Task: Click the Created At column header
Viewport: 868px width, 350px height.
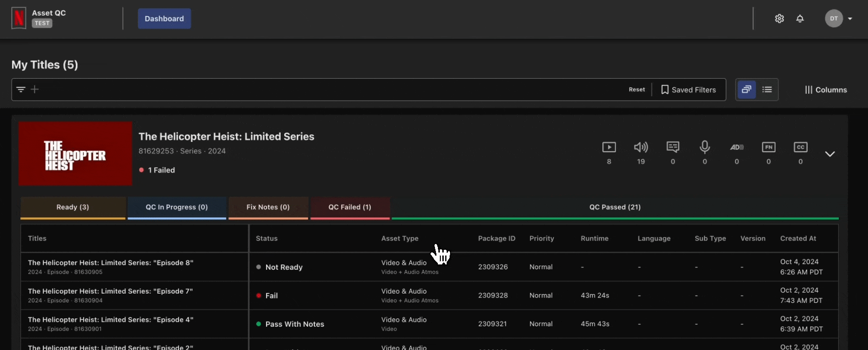Action: coord(798,238)
